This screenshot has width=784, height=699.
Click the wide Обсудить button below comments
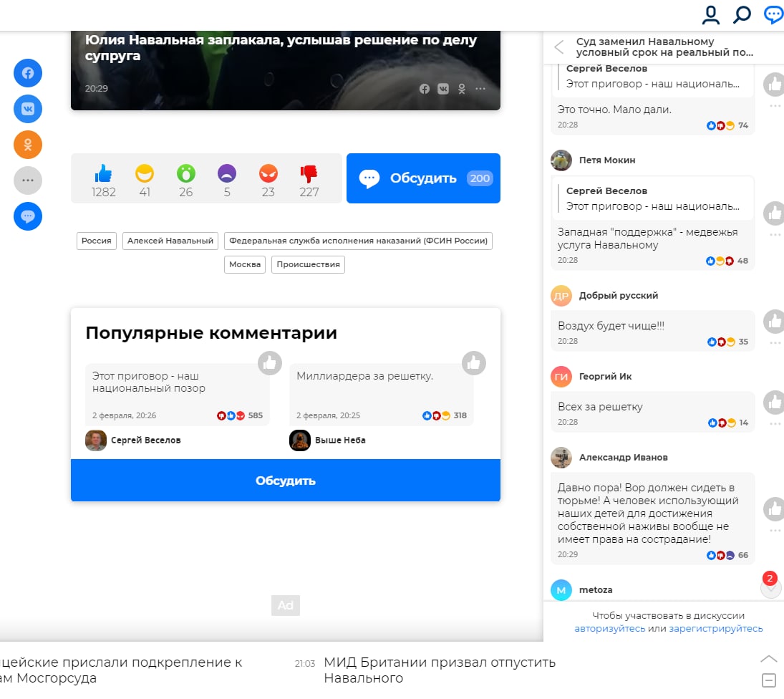point(286,481)
